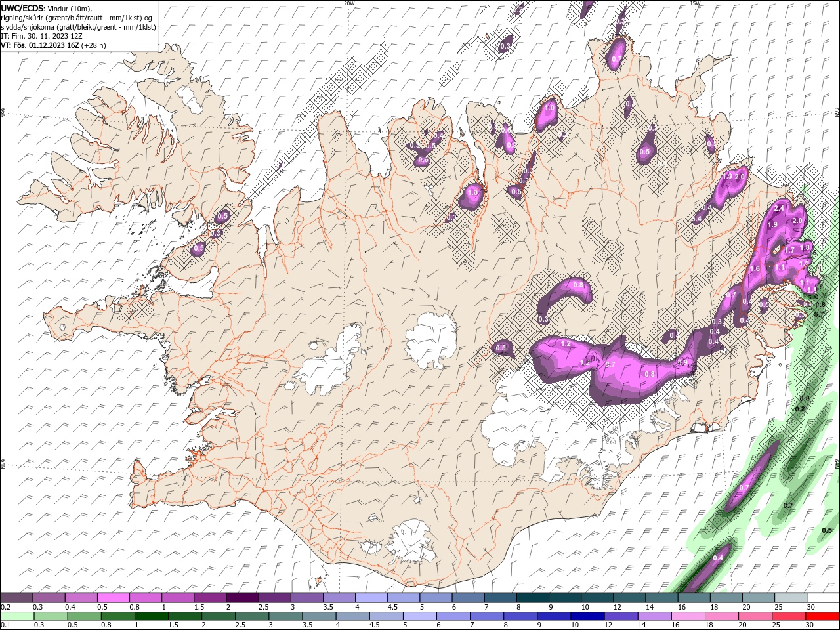Choose the 1.5 swatch in the purple snow scale
Image resolution: width=840 pixels, height=630 pixels.
coord(210,598)
